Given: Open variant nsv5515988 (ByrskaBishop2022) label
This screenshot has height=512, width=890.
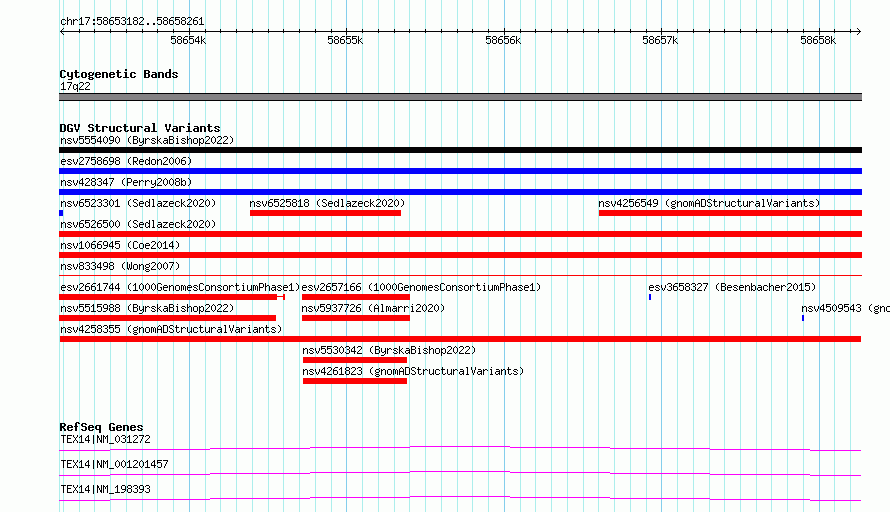Looking at the screenshot, I should click(x=147, y=308).
